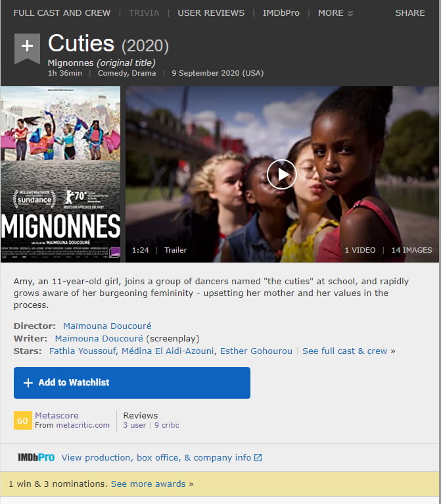
Task: Click See more awards link
Action: coord(149,484)
